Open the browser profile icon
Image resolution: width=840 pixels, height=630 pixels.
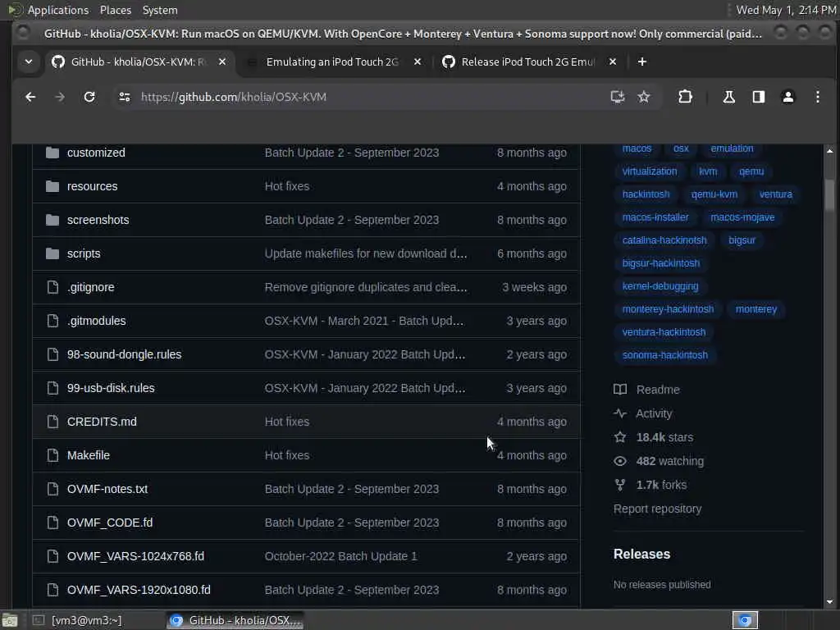coord(787,97)
